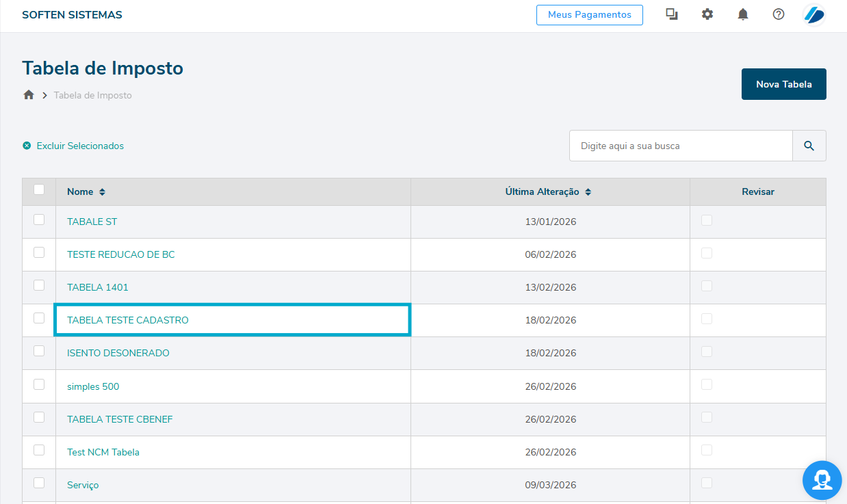This screenshot has width=847, height=504.
Task: Focus the search input field
Action: 680,146
